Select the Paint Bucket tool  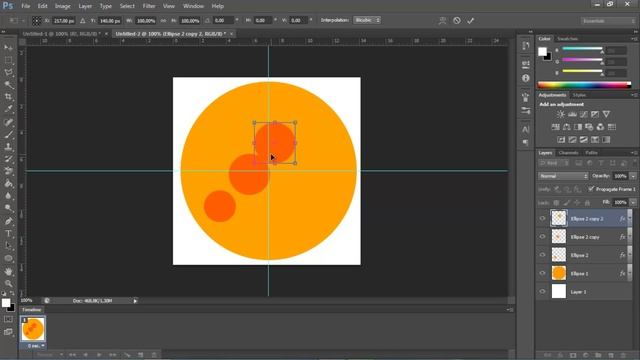(x=8, y=184)
